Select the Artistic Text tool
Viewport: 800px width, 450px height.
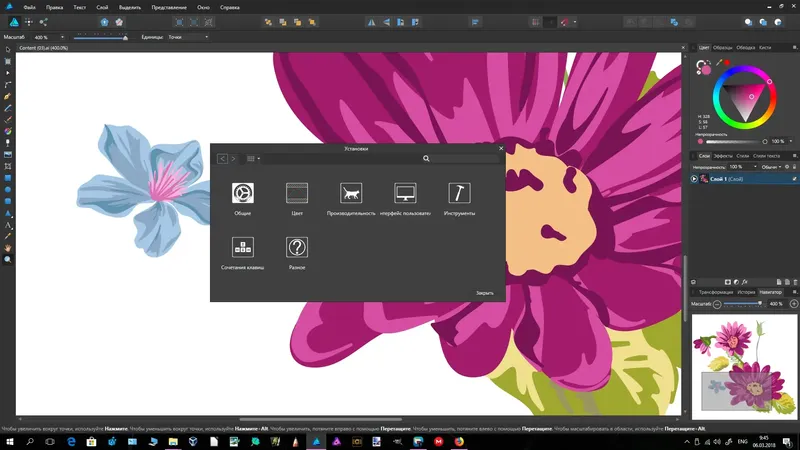pyautogui.click(x=8, y=225)
